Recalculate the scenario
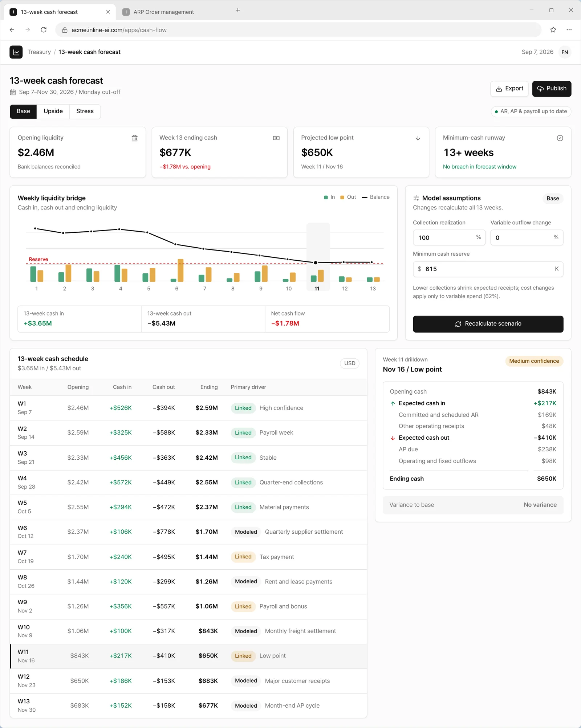Screen dimensions: 581x728 tap(488, 324)
